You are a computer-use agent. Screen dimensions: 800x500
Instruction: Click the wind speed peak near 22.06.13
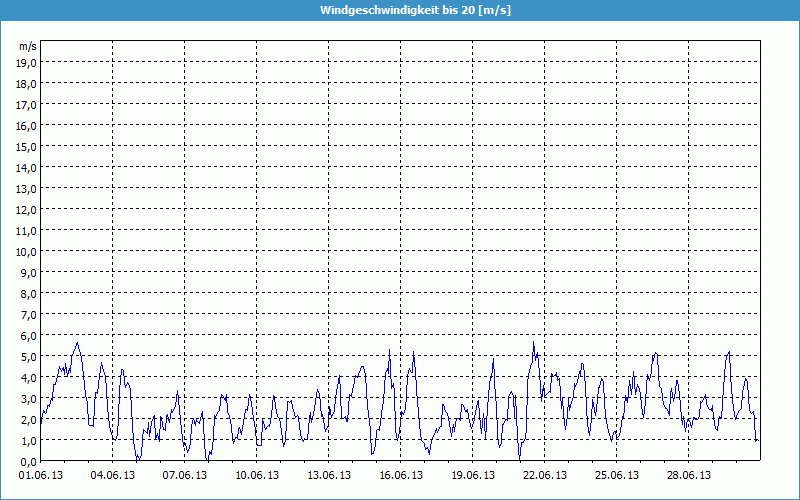tap(534, 344)
